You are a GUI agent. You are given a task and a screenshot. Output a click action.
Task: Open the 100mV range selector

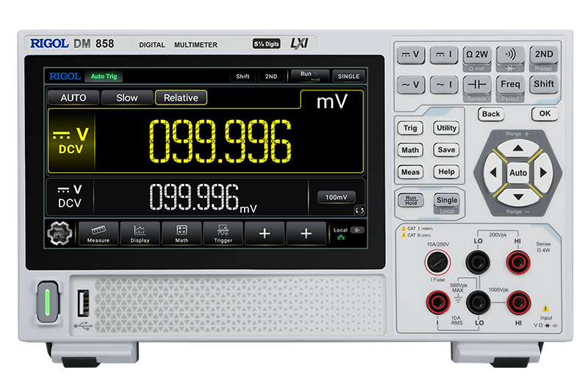[x=337, y=197]
